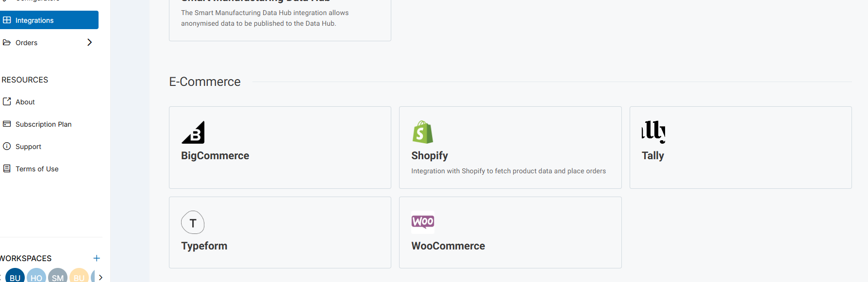Image resolution: width=868 pixels, height=282 pixels.
Task: Click the Typeform circular T icon
Action: coord(193,223)
